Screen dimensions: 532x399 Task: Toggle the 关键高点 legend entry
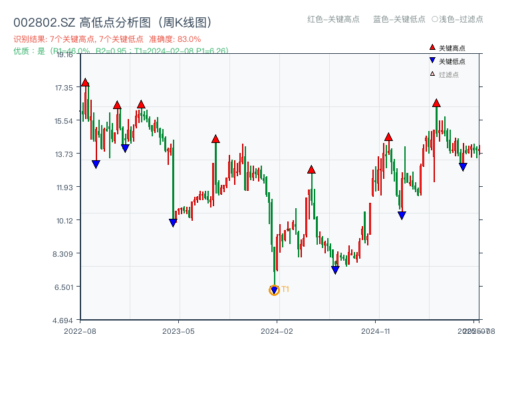point(452,48)
